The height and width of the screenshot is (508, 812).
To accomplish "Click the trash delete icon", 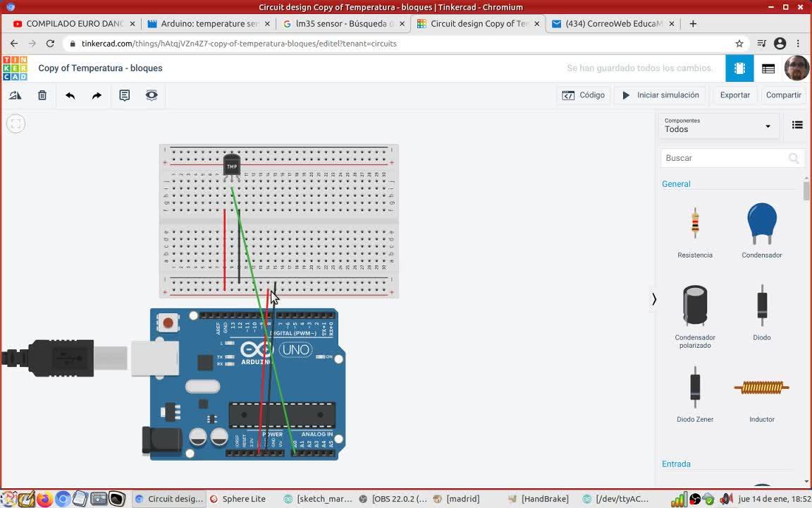I will 42,95.
